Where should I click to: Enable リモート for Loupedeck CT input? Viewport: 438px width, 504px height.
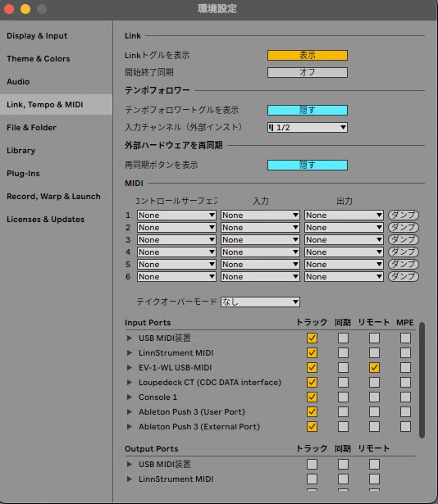tap(374, 383)
